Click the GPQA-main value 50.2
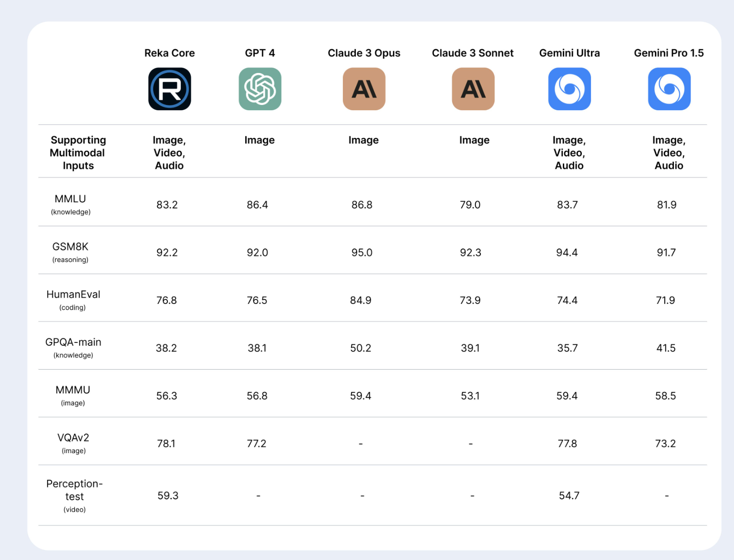Image resolution: width=734 pixels, height=560 pixels. pyautogui.click(x=361, y=348)
